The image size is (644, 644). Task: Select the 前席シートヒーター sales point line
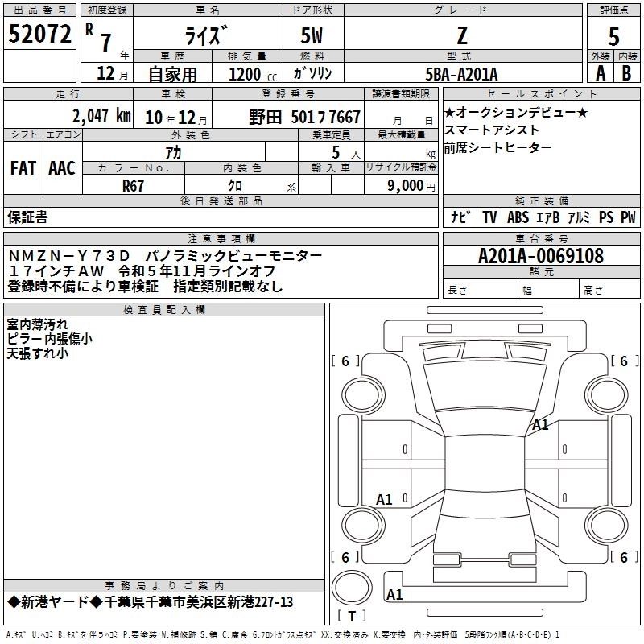(498, 147)
